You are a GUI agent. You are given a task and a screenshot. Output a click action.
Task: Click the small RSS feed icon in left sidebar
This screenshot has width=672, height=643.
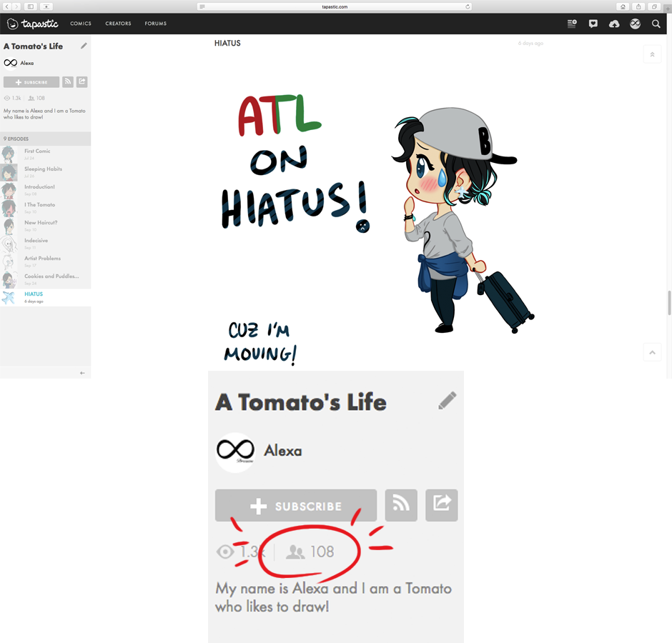point(68,82)
